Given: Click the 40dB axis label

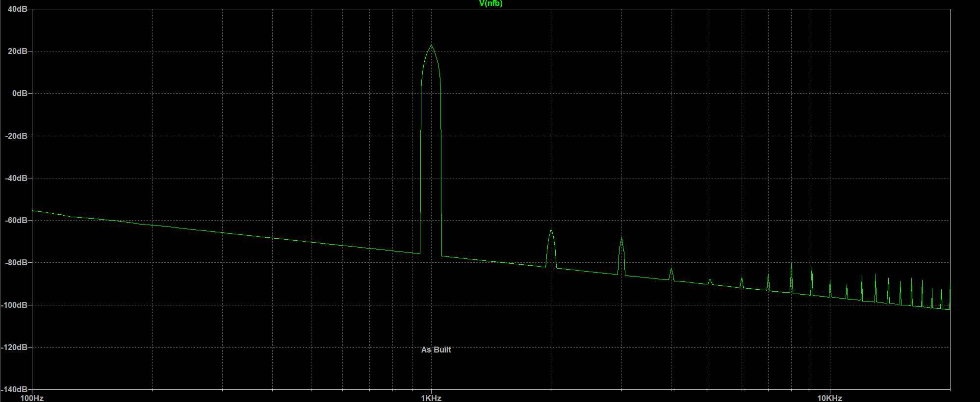Looking at the screenshot, I should tap(17, 9).
